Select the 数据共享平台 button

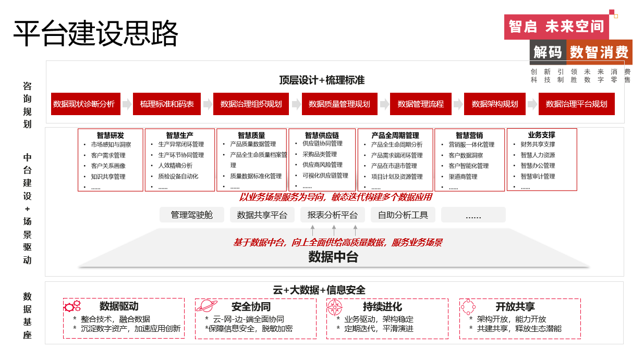click(x=262, y=214)
